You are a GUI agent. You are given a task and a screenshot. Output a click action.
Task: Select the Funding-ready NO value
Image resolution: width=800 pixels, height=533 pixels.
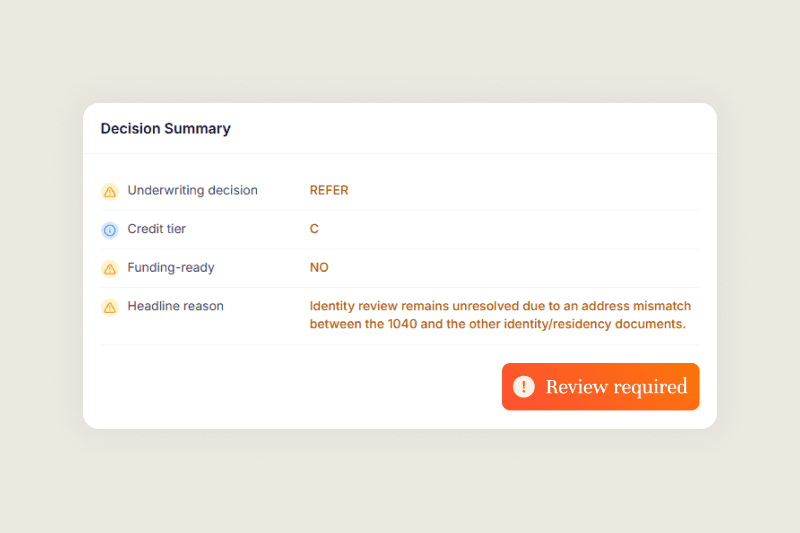[x=319, y=268]
